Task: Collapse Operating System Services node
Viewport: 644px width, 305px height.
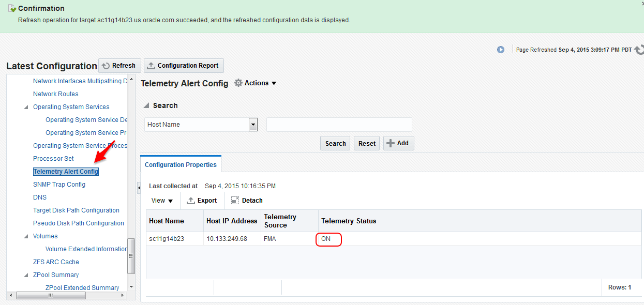Action: point(26,107)
